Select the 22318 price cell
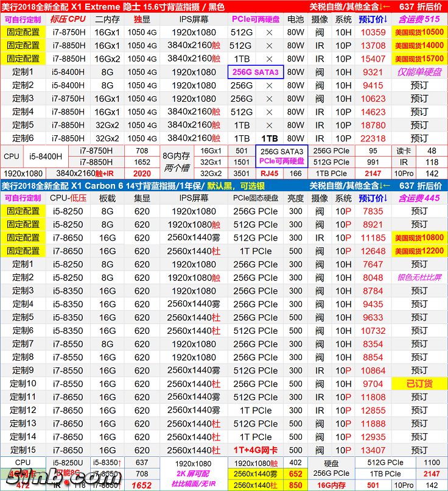Viewport: 448px width, 491px height. coord(373,138)
